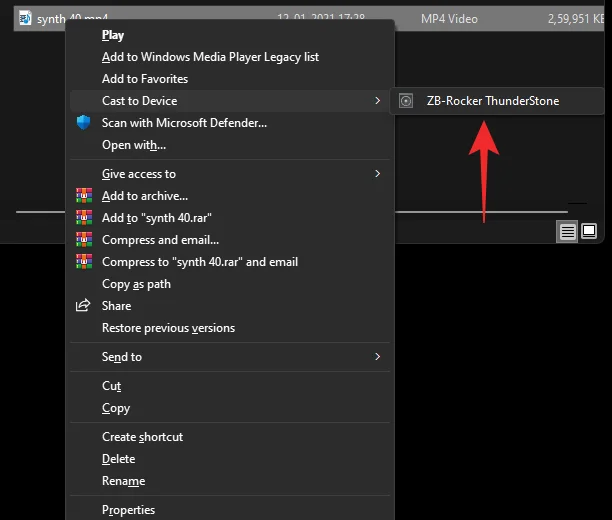
Task: Switch to large thumbnails view icon
Action: pos(589,231)
